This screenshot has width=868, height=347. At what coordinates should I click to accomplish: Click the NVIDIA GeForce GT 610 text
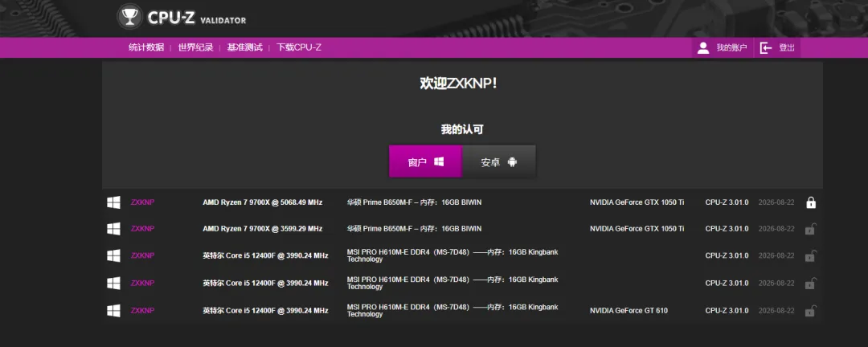click(628, 311)
